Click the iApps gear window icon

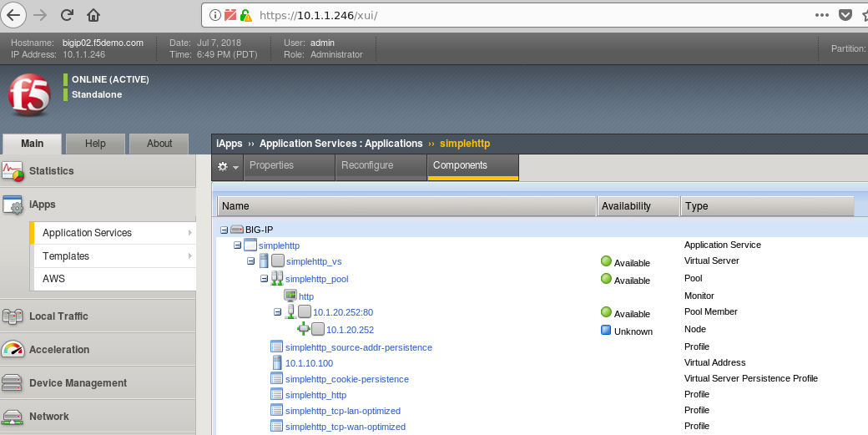pos(13,205)
